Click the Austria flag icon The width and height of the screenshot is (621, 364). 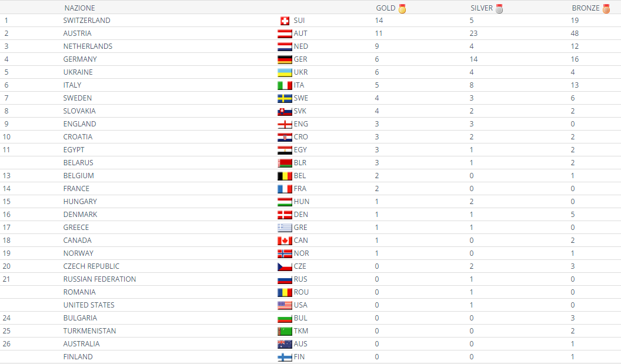[285, 34]
